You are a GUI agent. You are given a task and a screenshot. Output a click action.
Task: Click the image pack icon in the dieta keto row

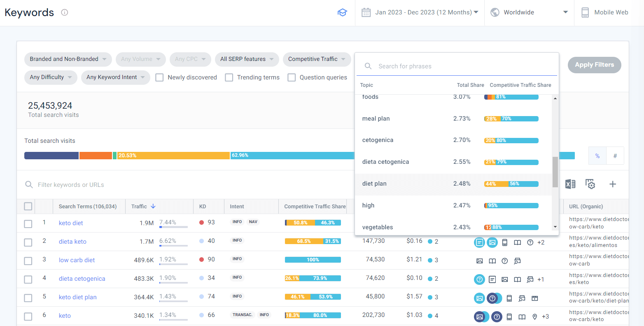point(492,242)
